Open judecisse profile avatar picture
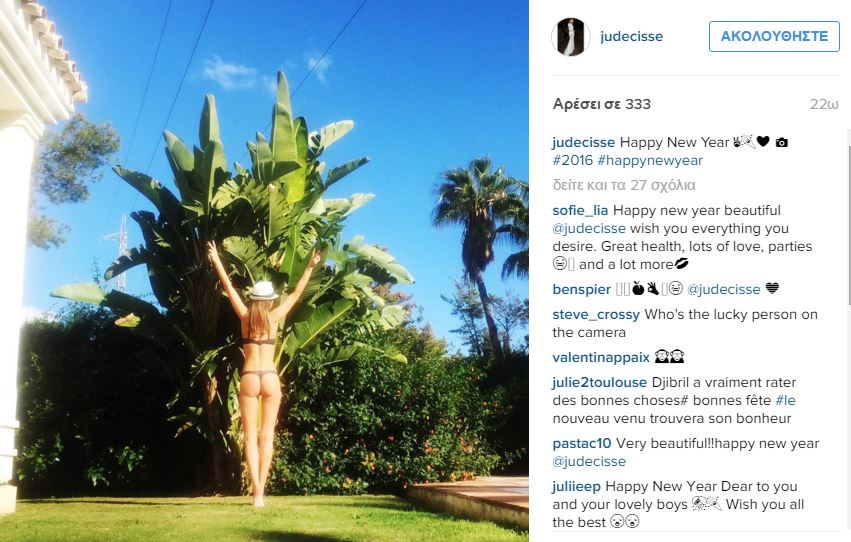851x542 pixels. [x=570, y=36]
